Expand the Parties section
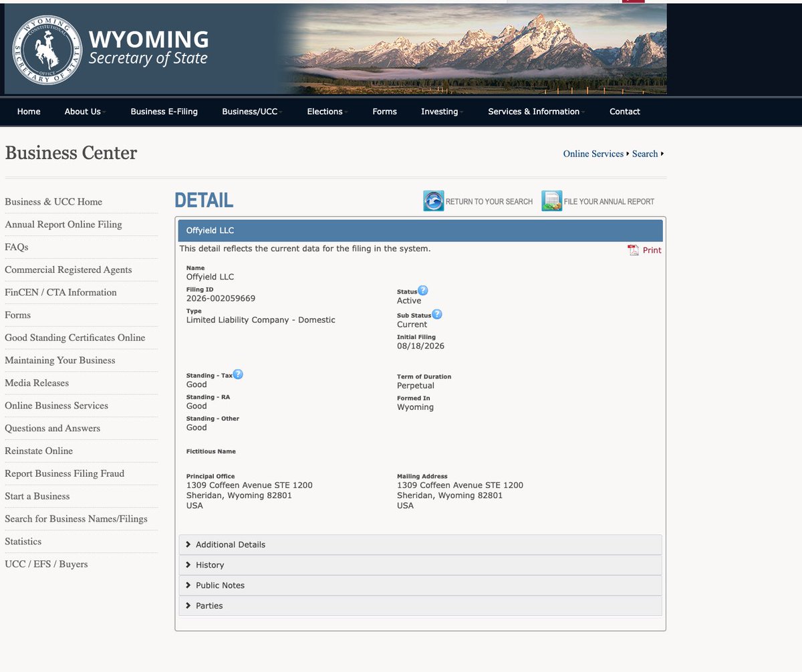Screen dimensions: 802x672 [x=420, y=606]
